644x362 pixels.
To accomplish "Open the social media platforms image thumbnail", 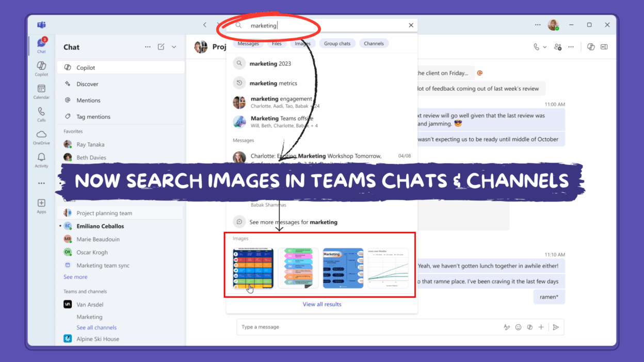I will click(x=253, y=268).
